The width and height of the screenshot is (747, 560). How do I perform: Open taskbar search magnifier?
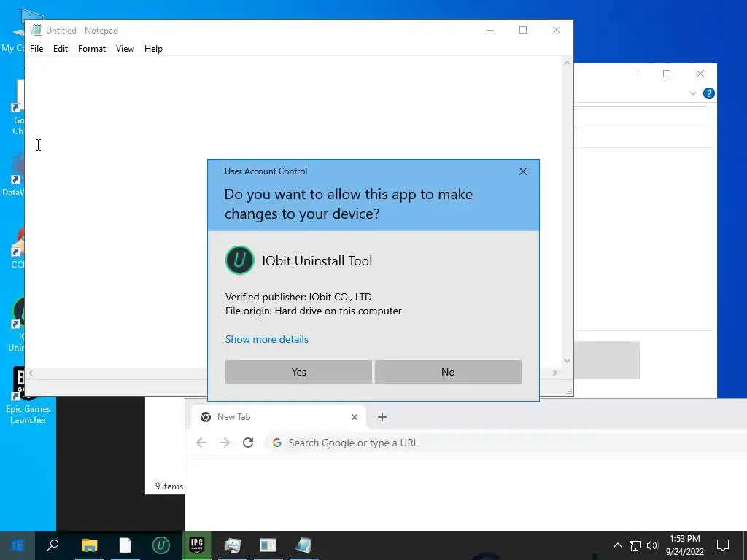pyautogui.click(x=53, y=545)
